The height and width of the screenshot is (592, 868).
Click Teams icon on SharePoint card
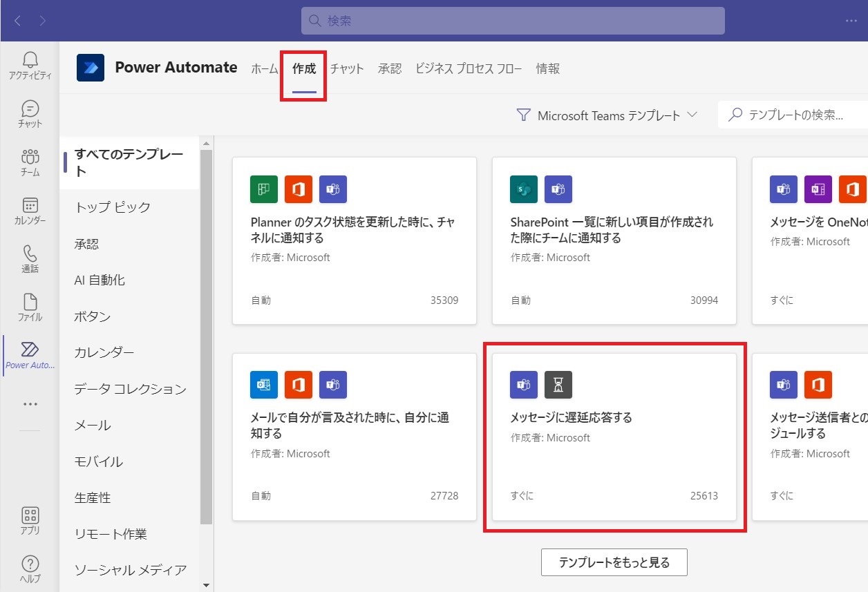(558, 189)
